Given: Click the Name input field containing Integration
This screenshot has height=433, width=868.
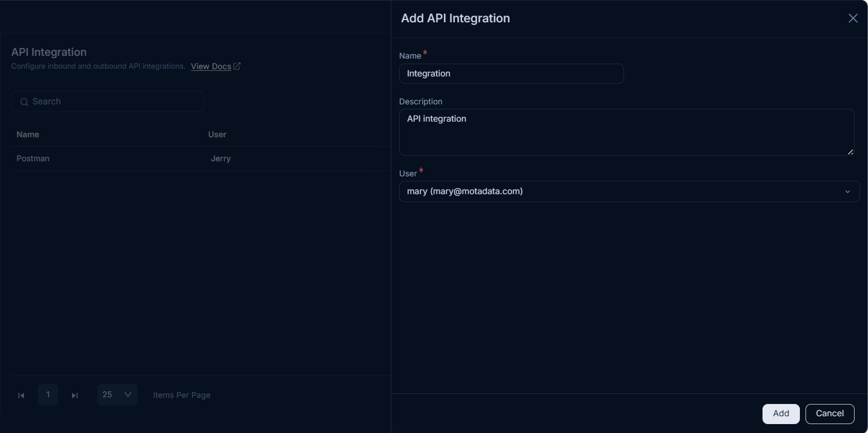Looking at the screenshot, I should [511, 74].
